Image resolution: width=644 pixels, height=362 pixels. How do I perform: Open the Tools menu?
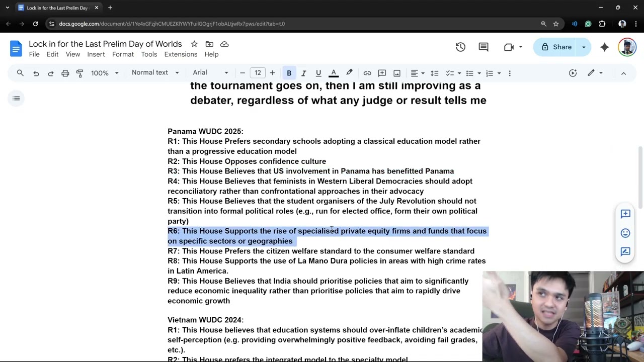pos(149,54)
